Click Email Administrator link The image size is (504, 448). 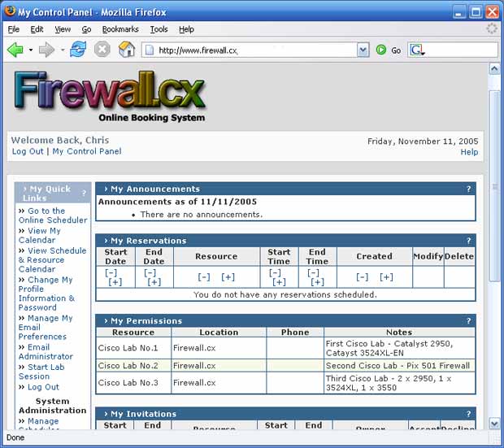click(x=46, y=352)
